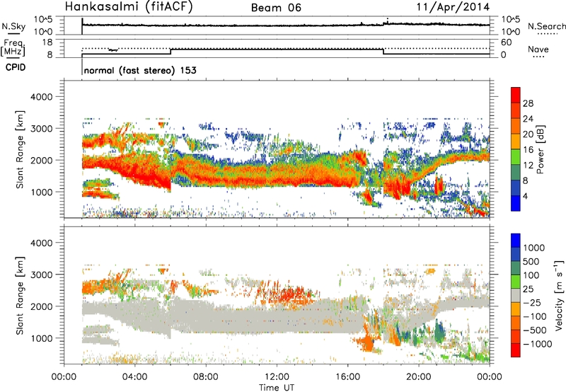The image size is (566, 392).
Task: Click the '08:00' time tick label
Action: [x=206, y=377]
